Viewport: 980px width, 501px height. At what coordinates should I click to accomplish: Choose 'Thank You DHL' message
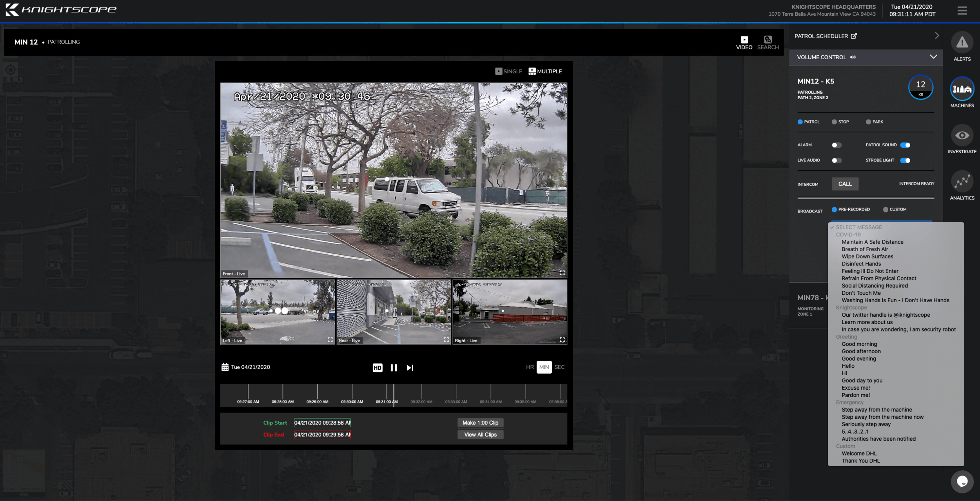point(861,461)
